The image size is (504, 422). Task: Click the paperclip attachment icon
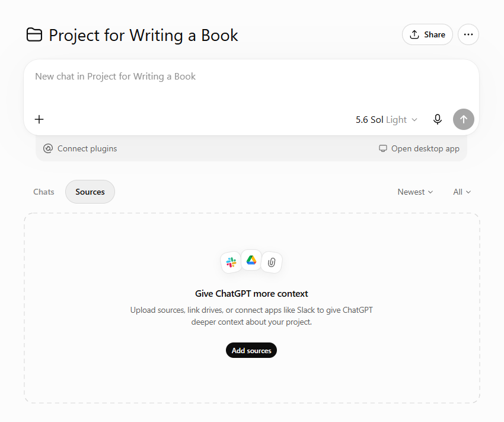click(x=272, y=262)
